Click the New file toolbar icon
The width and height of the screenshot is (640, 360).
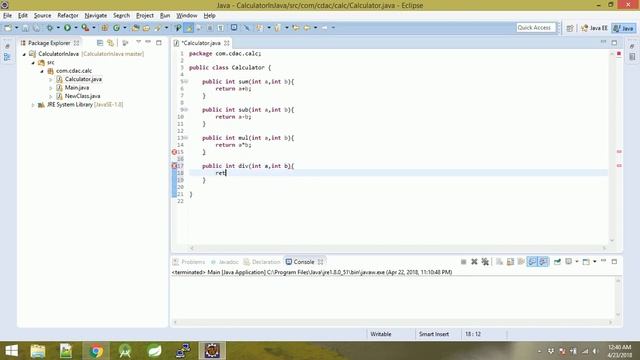8,28
